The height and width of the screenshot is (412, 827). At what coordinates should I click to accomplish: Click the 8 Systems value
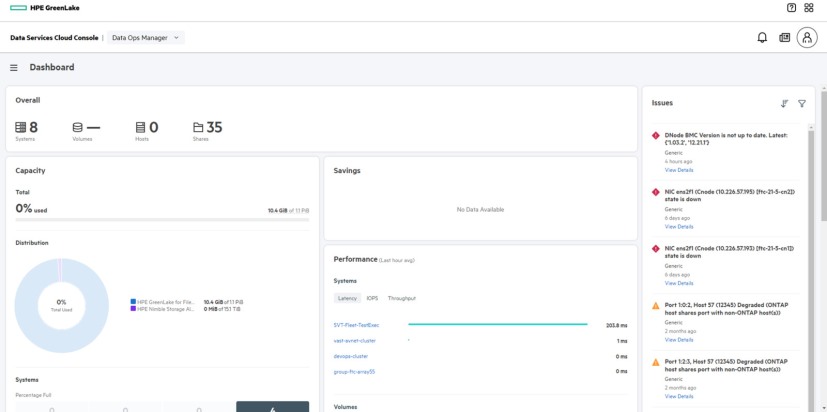pyautogui.click(x=33, y=127)
